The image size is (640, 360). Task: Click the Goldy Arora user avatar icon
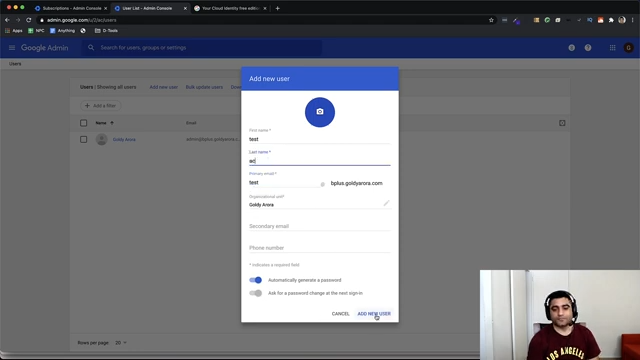click(101, 140)
